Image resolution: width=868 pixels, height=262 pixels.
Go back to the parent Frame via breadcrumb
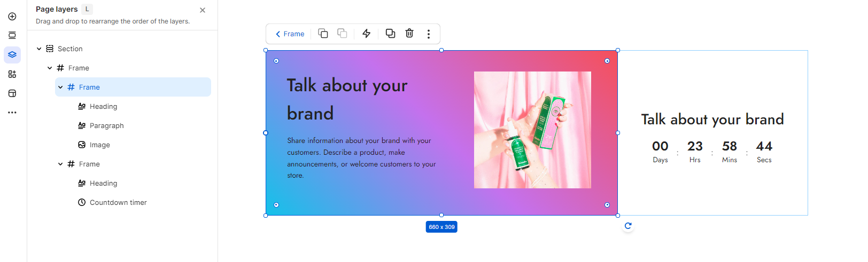(290, 34)
